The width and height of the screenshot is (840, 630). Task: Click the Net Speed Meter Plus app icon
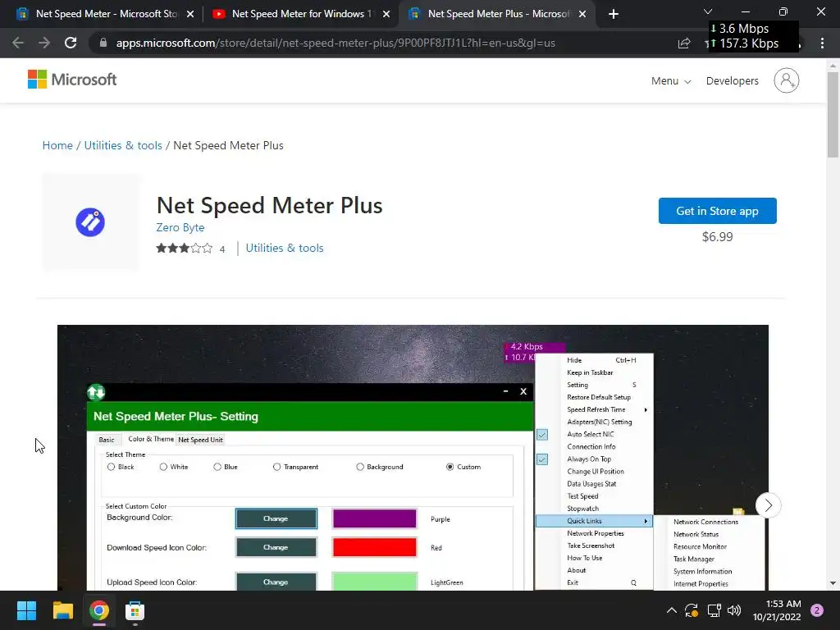pyautogui.click(x=90, y=221)
